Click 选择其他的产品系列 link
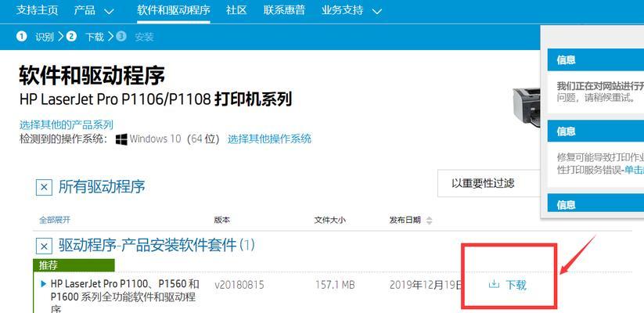The height and width of the screenshot is (313, 644). coord(67,125)
